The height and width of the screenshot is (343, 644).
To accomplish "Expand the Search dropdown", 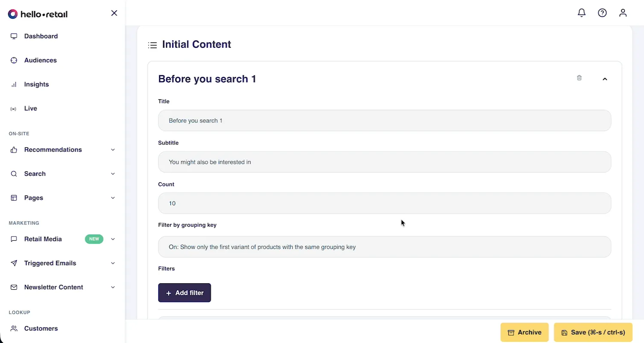I will [113, 174].
